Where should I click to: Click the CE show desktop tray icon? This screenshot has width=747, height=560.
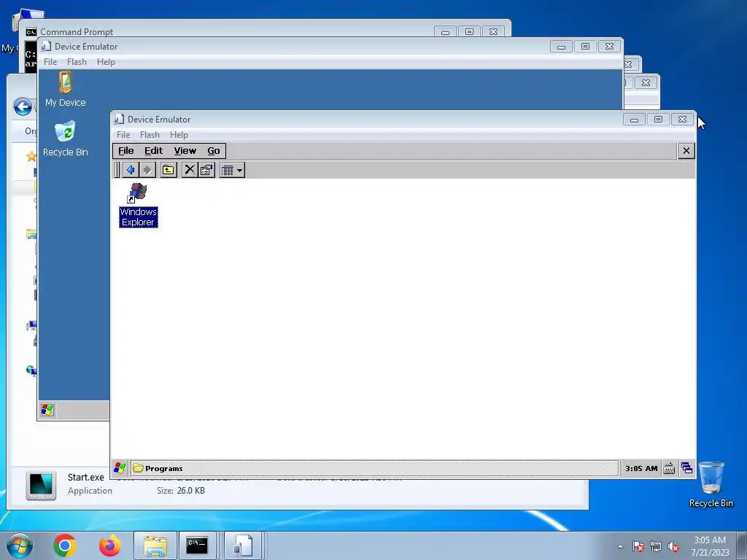tap(686, 468)
